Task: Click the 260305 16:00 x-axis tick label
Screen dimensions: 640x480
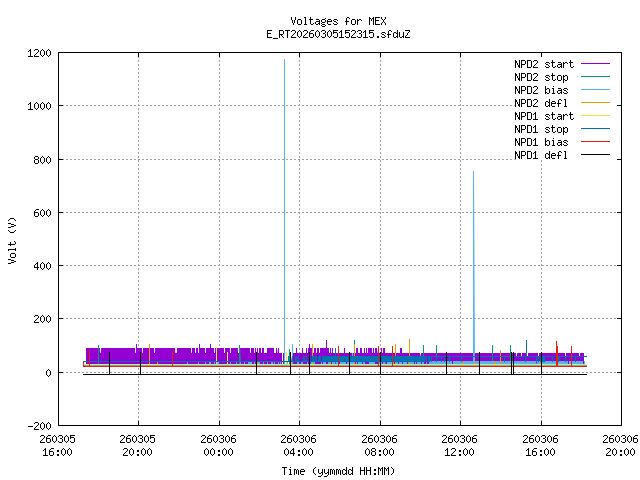Action: coord(57,445)
